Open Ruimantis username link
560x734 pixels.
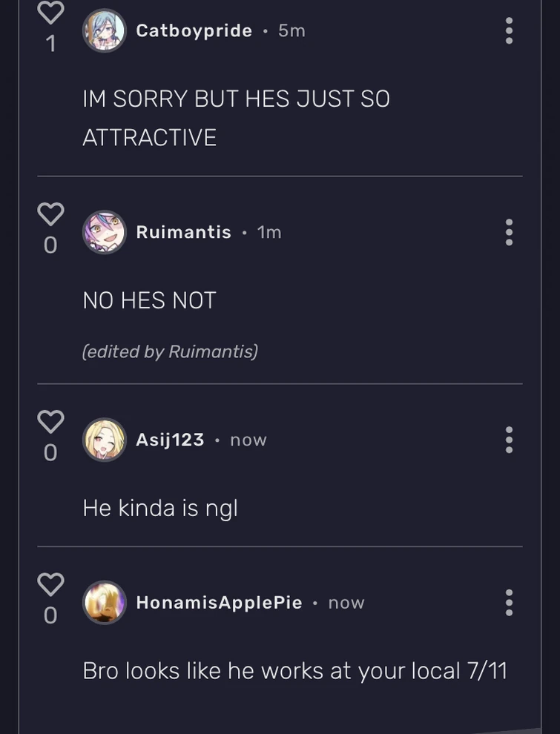pos(183,232)
